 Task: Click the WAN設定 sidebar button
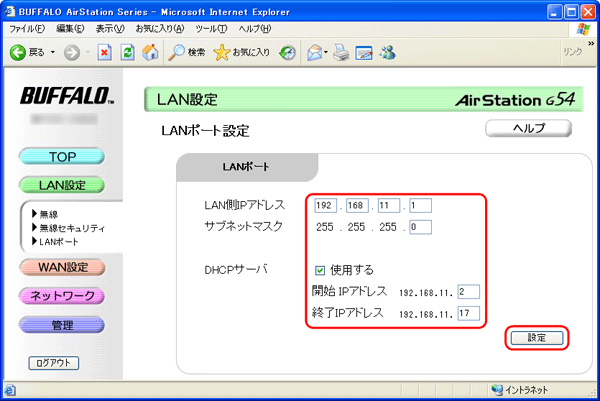click(62, 267)
